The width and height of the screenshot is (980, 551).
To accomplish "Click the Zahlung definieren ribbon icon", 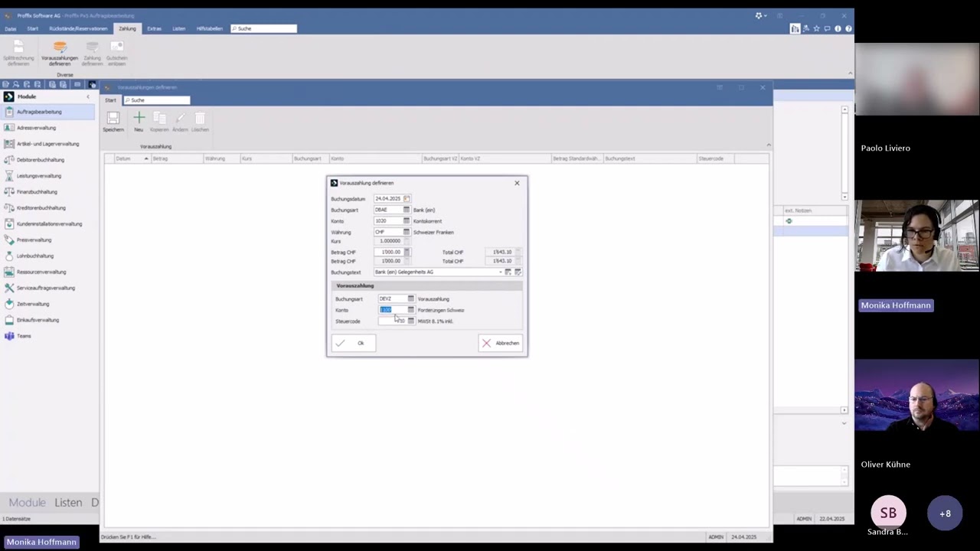I will click(92, 48).
